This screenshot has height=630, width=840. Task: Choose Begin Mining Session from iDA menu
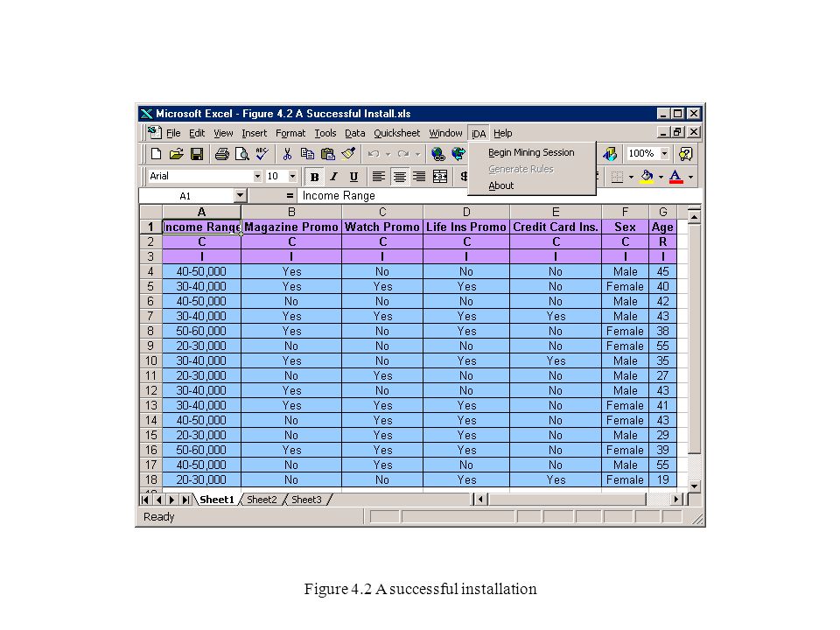pyautogui.click(x=531, y=152)
